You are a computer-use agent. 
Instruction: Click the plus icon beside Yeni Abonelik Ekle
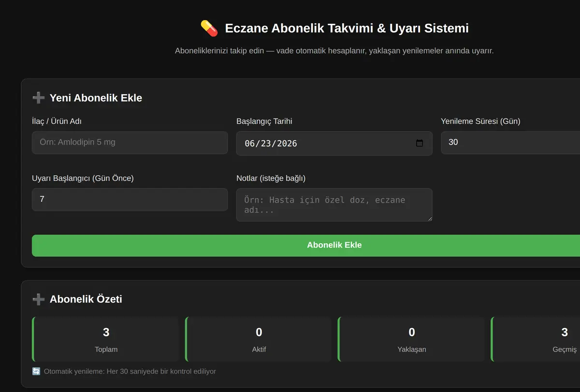(x=38, y=98)
